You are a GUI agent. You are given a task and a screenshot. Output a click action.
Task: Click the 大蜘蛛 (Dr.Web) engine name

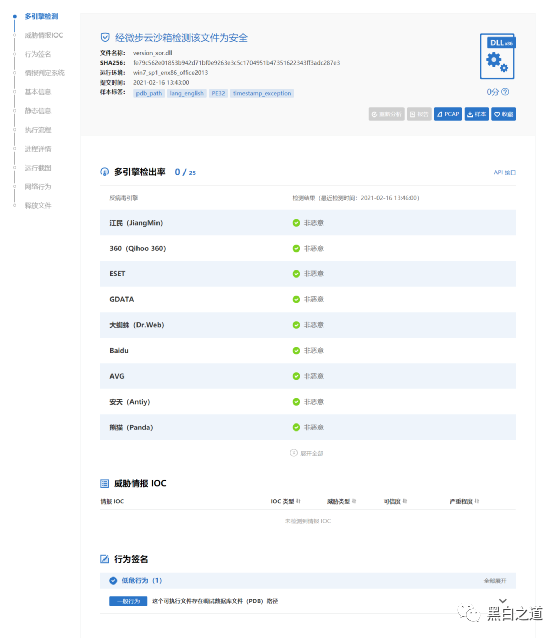point(137,325)
